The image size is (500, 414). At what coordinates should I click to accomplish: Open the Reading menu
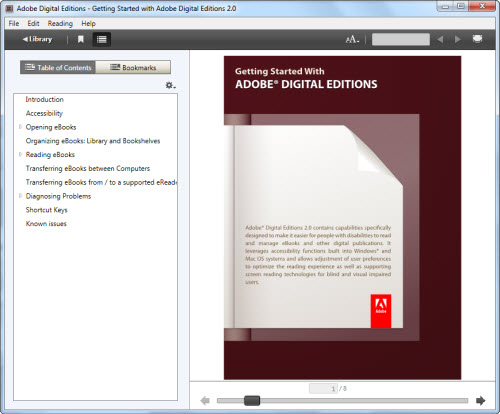[60, 23]
